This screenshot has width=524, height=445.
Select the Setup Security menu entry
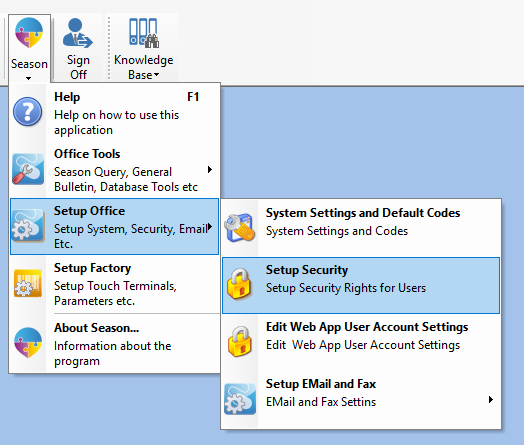click(x=361, y=285)
